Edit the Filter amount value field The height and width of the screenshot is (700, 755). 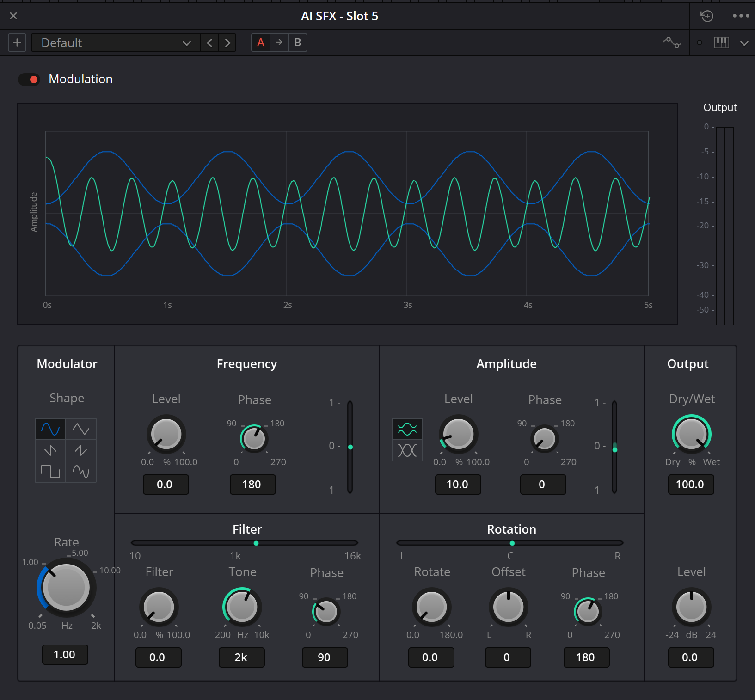[x=158, y=657]
